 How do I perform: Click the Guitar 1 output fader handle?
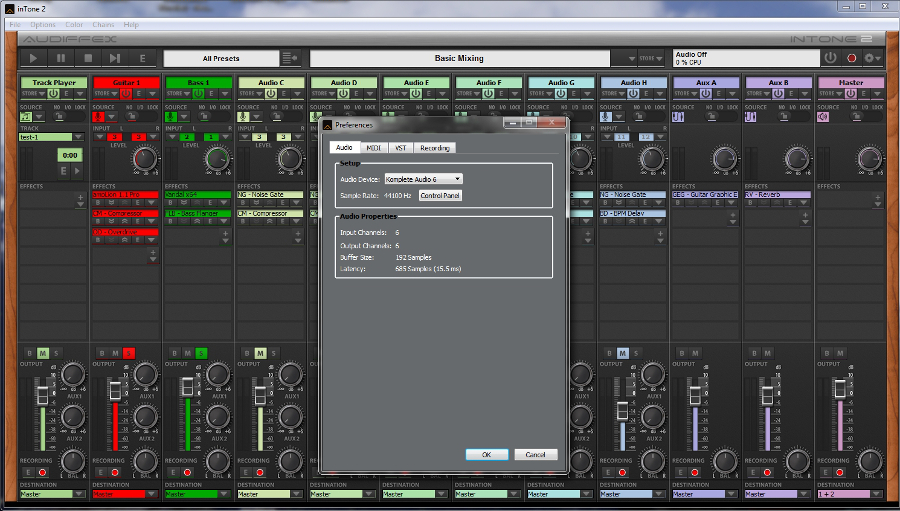click(115, 390)
